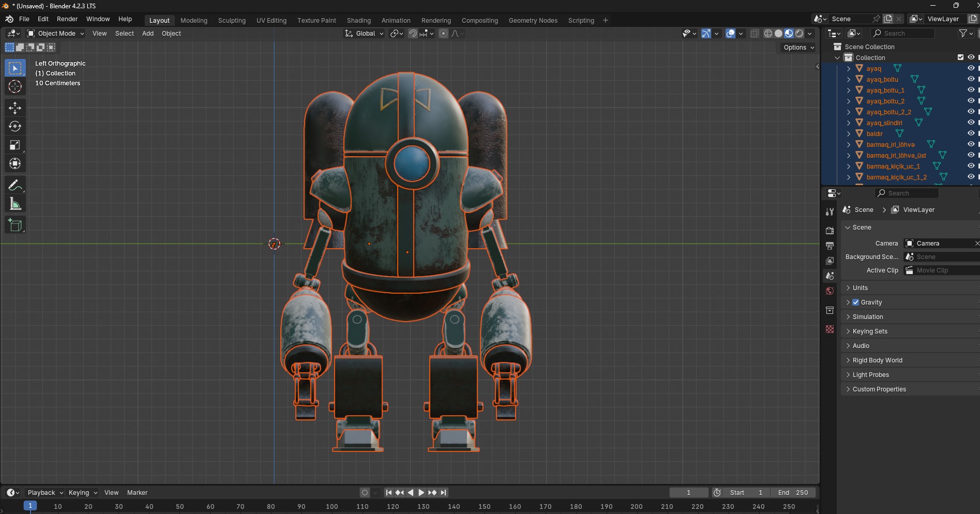Open the Collection properties tab
This screenshot has width=980, height=514.
tap(830, 310)
